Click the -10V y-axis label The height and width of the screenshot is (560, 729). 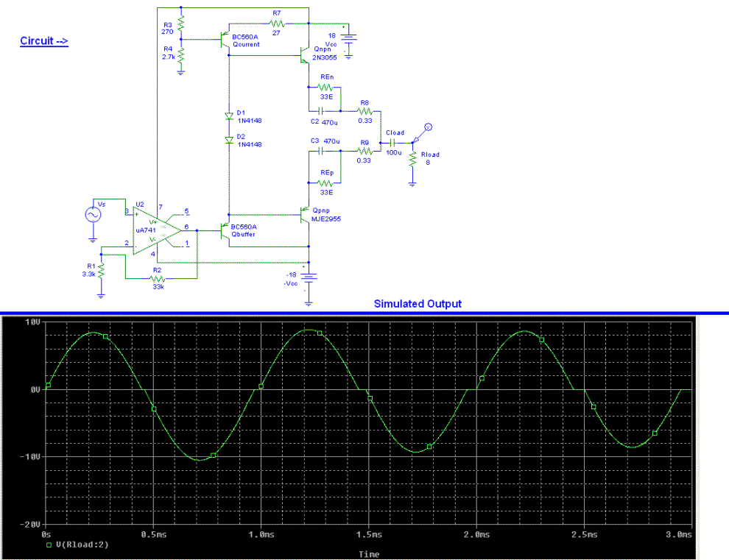click(29, 457)
